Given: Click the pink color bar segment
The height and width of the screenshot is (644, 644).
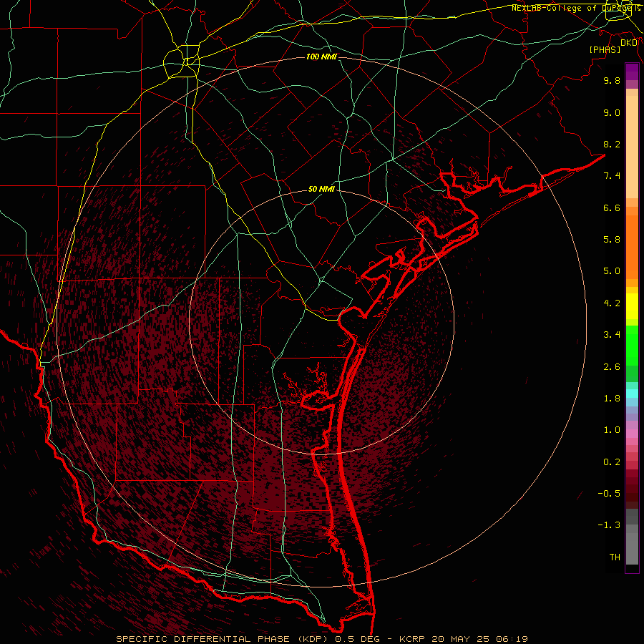Looking at the screenshot, I should pyautogui.click(x=632, y=434).
